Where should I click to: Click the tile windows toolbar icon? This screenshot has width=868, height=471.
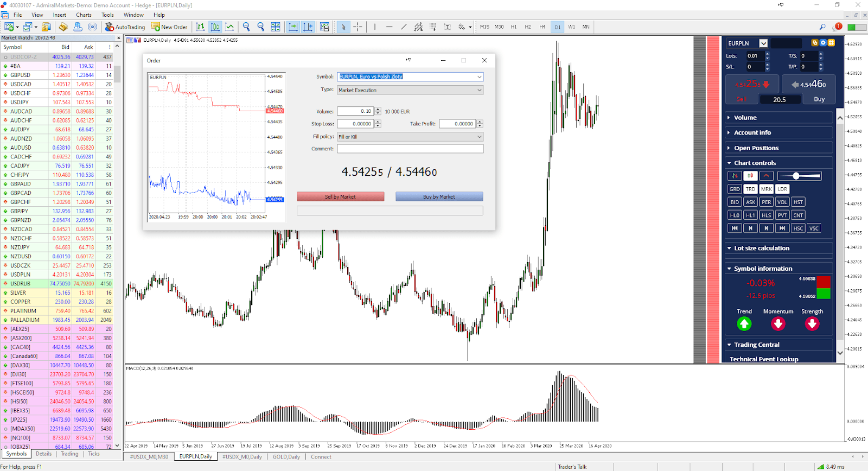(276, 27)
